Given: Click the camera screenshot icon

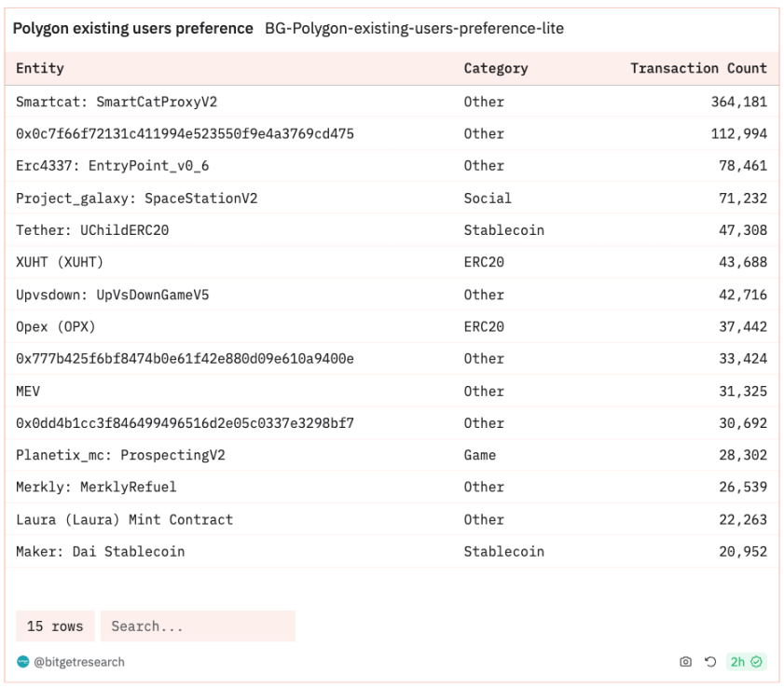Looking at the screenshot, I should [685, 662].
